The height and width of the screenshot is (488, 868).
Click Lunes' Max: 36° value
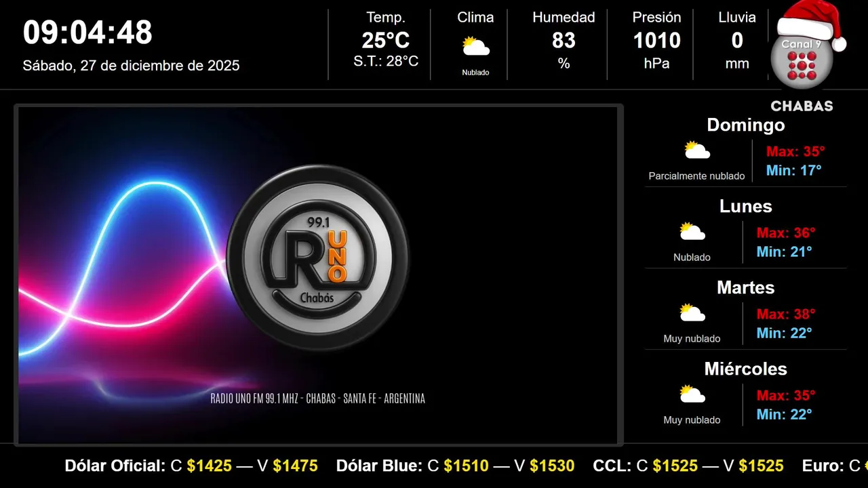(x=786, y=232)
